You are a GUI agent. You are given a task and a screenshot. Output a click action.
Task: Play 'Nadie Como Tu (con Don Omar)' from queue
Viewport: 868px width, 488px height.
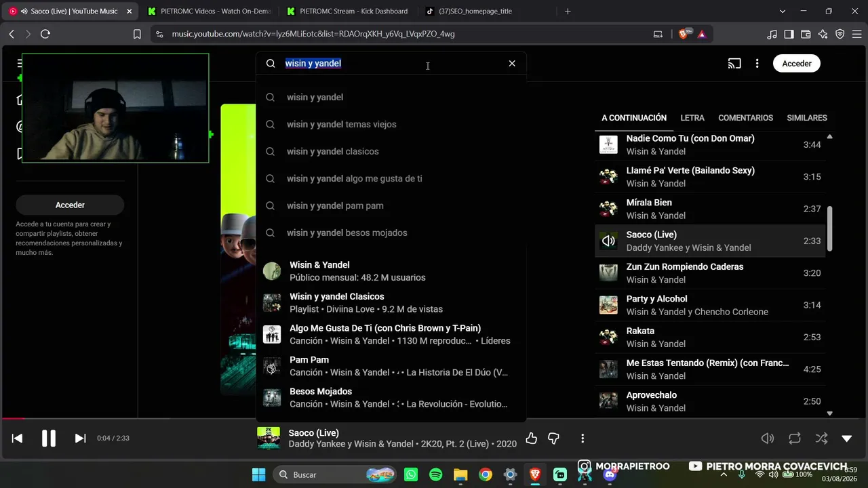click(710, 144)
